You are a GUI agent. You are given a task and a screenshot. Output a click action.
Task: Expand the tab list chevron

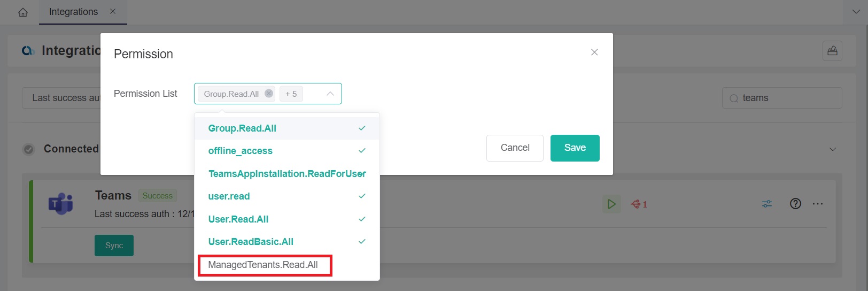tap(855, 12)
